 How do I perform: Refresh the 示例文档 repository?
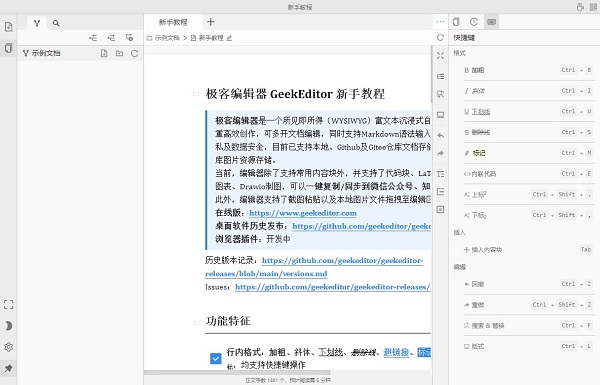click(134, 53)
